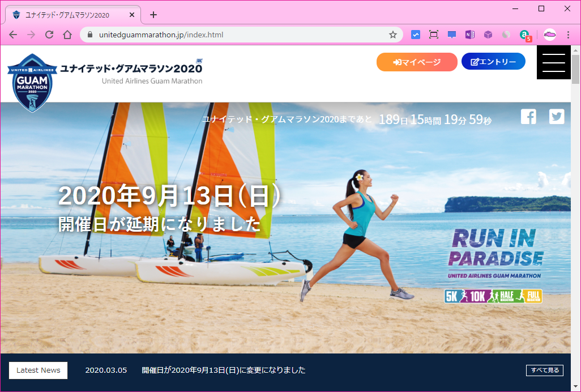Viewport: 581px width, 392px height.
Task: Reload the page with the refresh icon
Action: click(x=49, y=35)
